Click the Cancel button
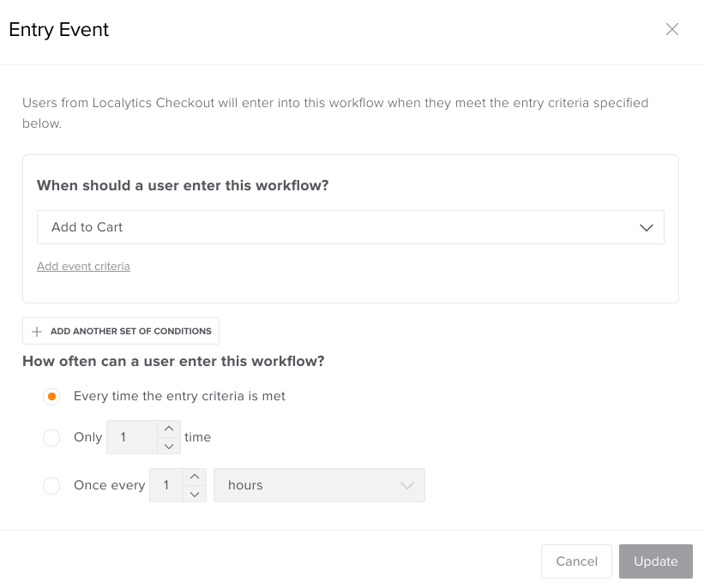Viewport: 704px width, 588px height. click(576, 561)
